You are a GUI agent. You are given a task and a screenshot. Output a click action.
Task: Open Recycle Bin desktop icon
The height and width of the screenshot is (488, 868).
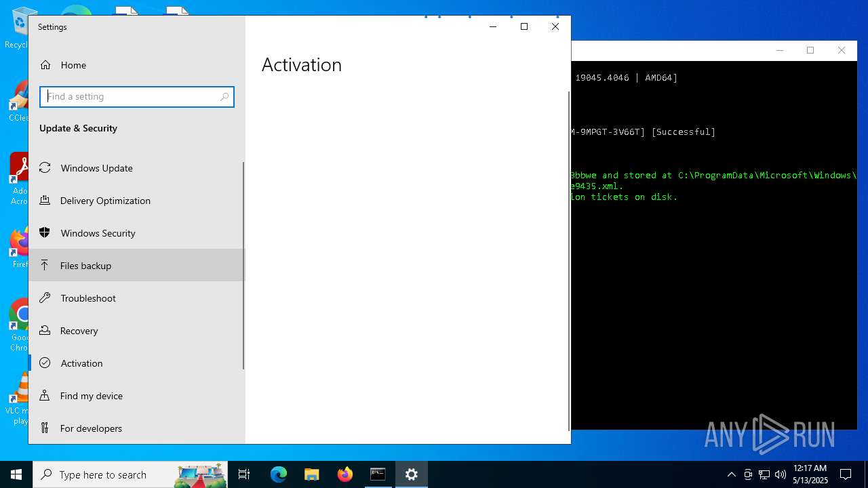(18, 27)
